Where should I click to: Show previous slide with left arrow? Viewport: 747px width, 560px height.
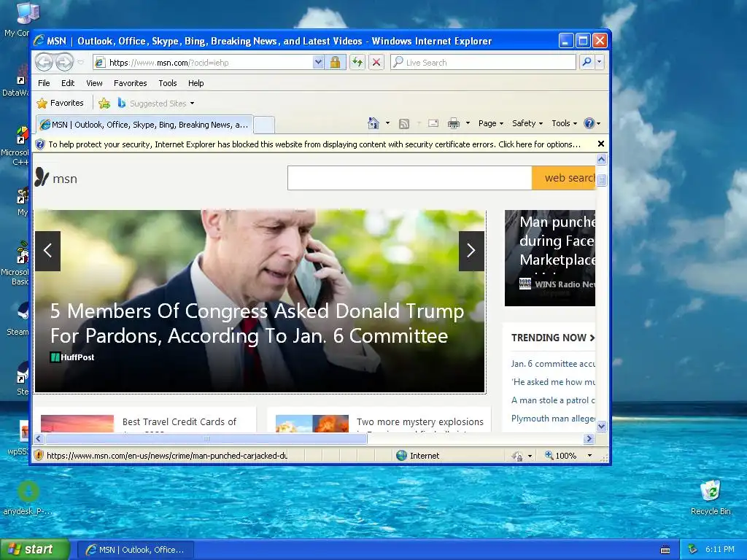(x=47, y=251)
